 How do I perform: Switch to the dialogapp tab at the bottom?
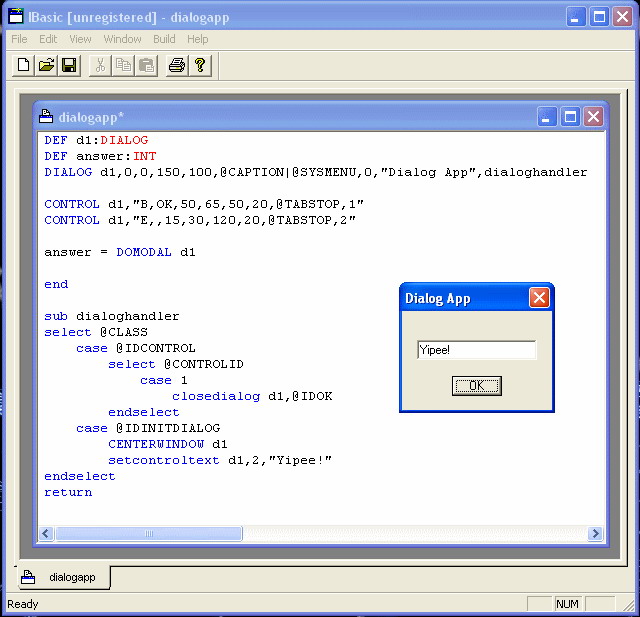tap(64, 577)
